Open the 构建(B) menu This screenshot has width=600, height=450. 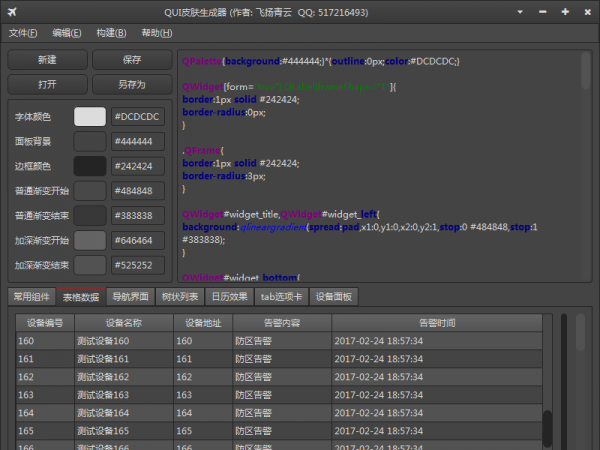point(112,32)
